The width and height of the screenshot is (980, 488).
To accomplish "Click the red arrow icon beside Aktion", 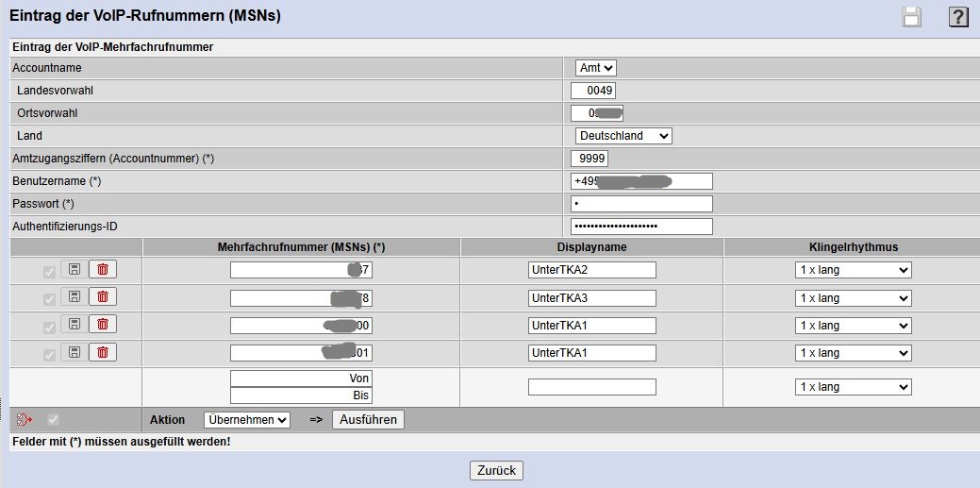I will tap(25, 420).
